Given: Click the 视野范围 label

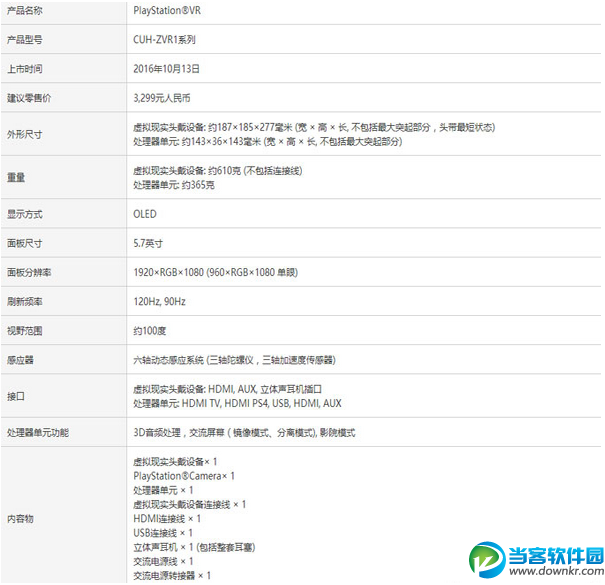Looking at the screenshot, I should point(25,331).
